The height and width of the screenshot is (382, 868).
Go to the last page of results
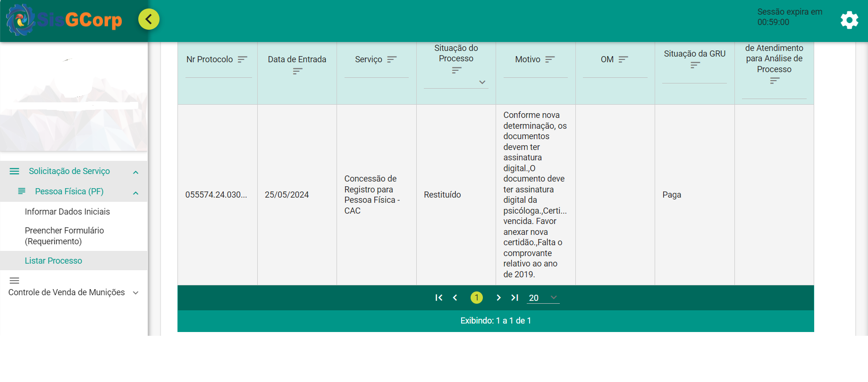point(514,298)
